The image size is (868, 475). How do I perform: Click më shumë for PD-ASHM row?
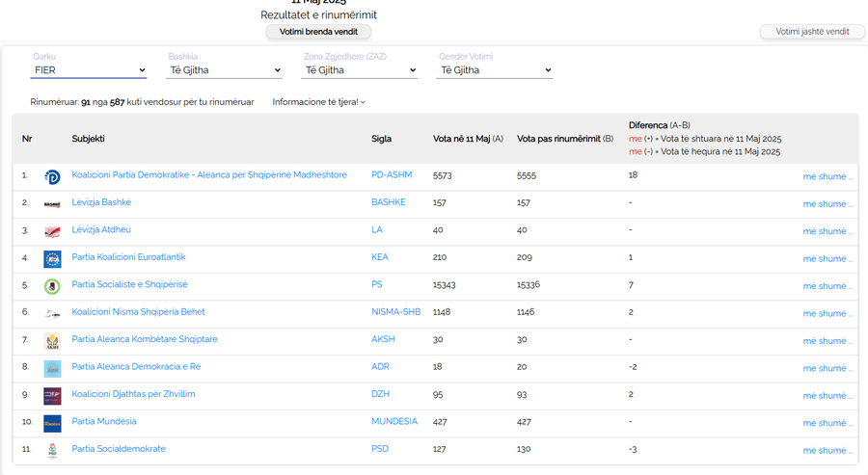pos(827,176)
